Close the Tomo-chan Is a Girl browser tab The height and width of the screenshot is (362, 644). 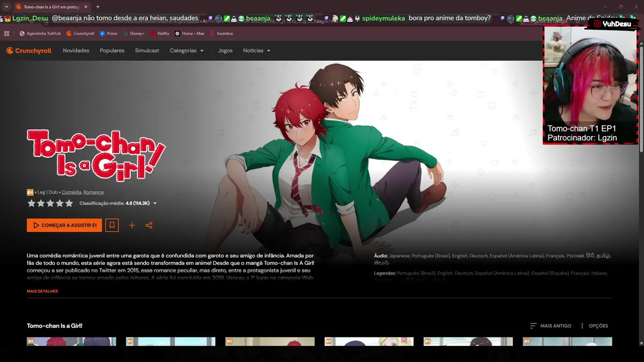pos(86,7)
